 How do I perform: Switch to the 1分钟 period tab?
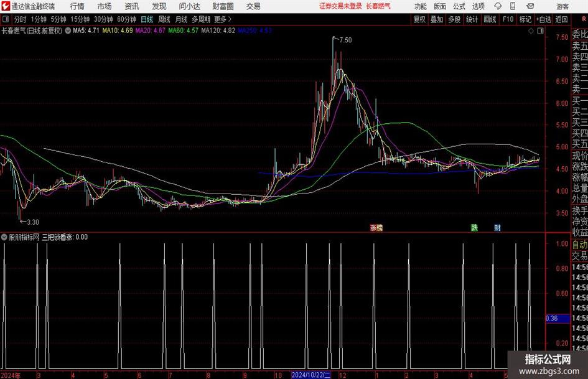[39, 19]
